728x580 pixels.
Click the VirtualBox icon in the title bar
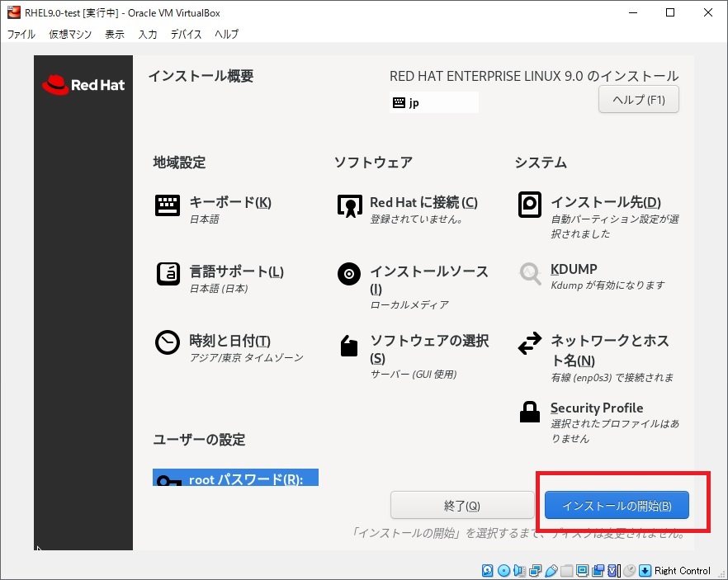click(14, 12)
